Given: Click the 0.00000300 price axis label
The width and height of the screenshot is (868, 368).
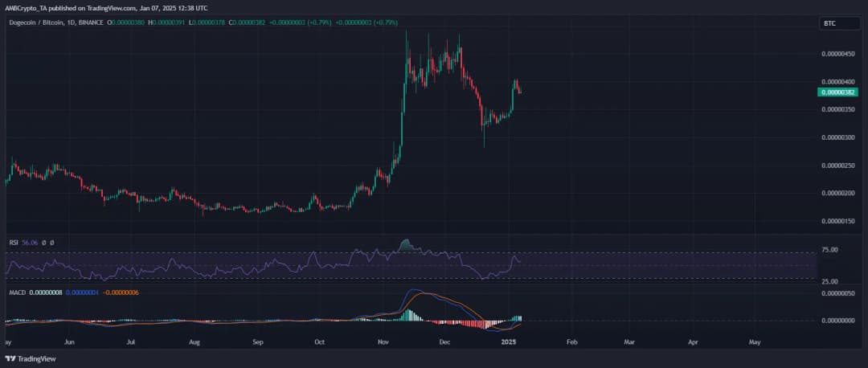Looking at the screenshot, I should [839, 137].
